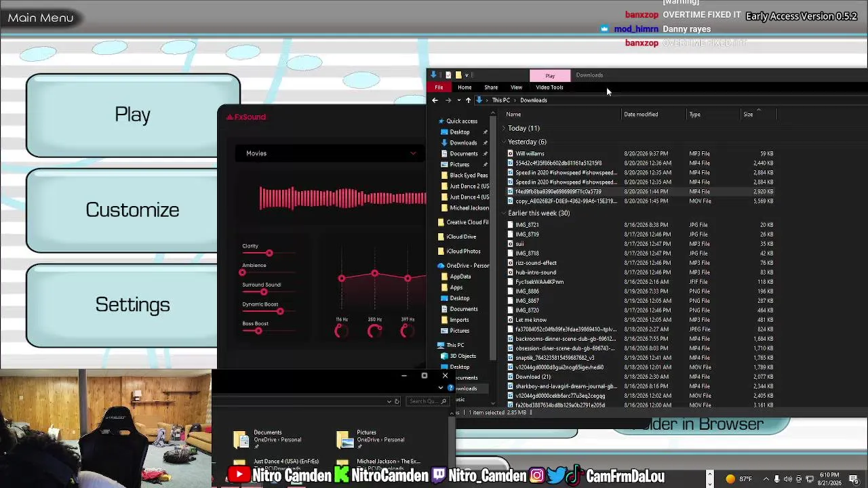Open Properties from the quick access toolbar
The height and width of the screenshot is (488, 868).
click(x=448, y=75)
